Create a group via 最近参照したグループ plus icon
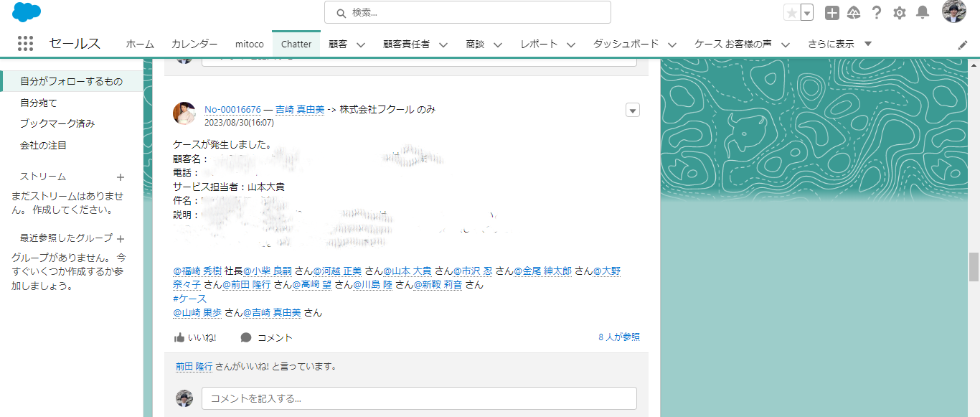 (x=121, y=239)
